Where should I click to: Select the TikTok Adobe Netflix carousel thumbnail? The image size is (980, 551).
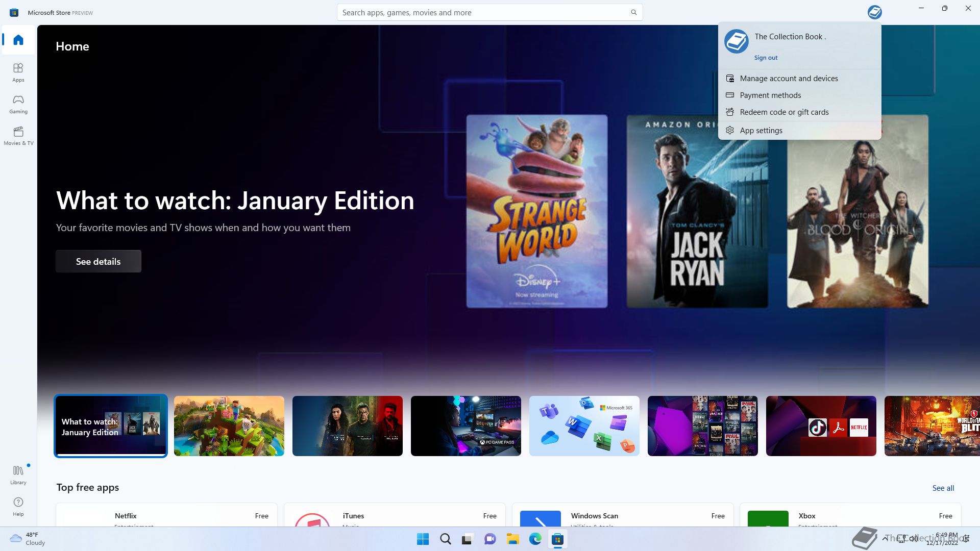pyautogui.click(x=821, y=426)
